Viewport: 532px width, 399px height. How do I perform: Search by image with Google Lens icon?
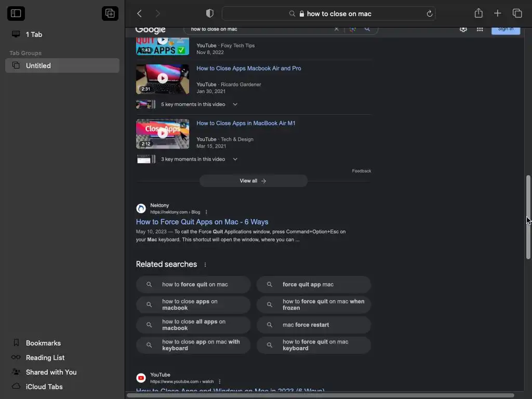(x=353, y=29)
